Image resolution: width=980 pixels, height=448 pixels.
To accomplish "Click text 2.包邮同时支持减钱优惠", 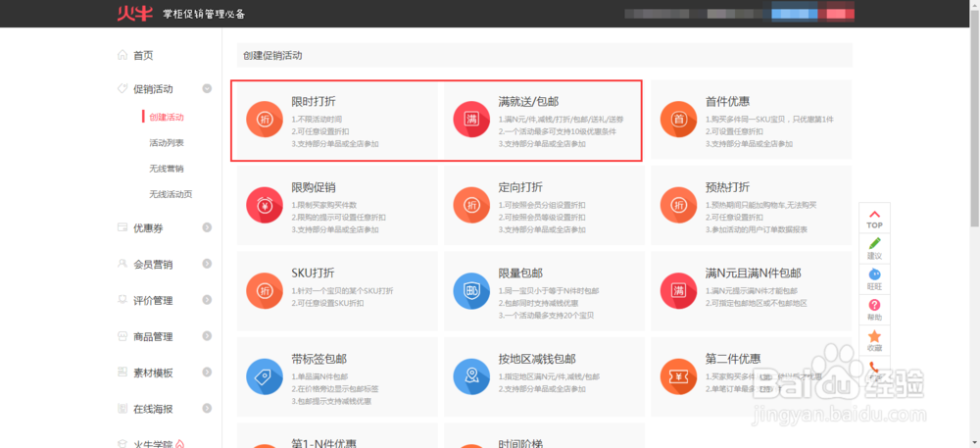I will click(538, 303).
